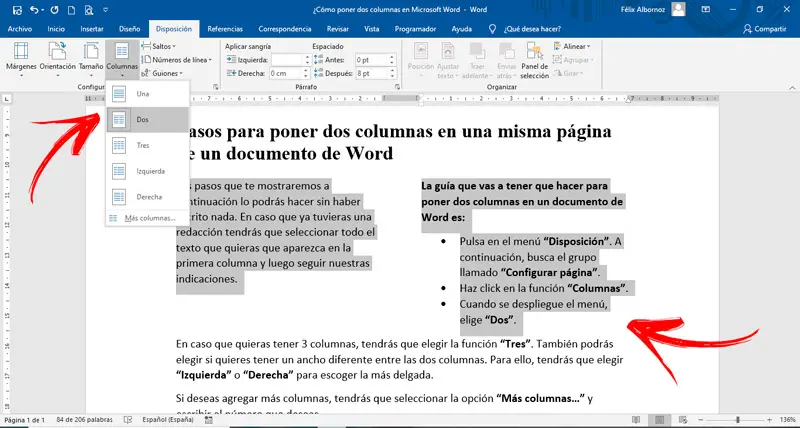Switch to the Referencias tab
The image size is (800, 428).
[x=225, y=29]
